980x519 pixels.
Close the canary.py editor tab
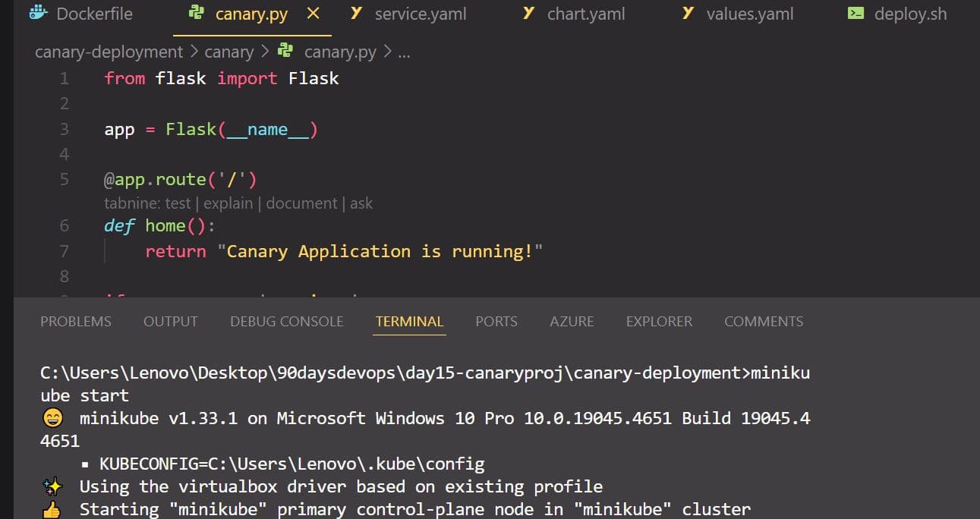(x=313, y=14)
